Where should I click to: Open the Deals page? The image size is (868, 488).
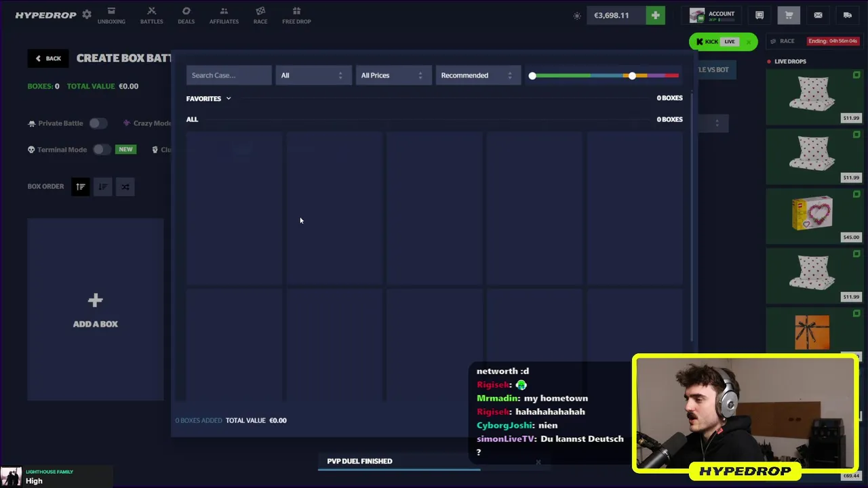click(x=186, y=16)
